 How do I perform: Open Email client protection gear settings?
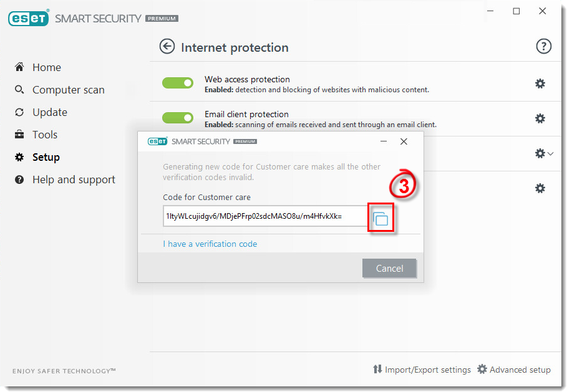coord(540,118)
